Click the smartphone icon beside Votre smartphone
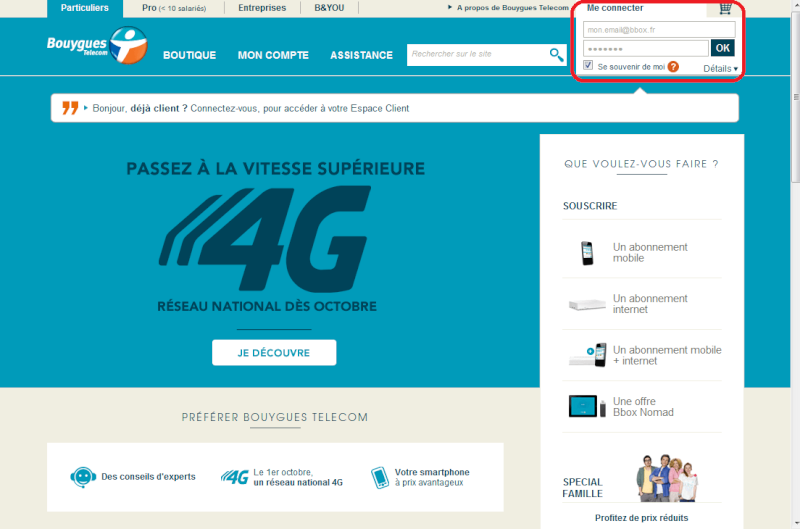 380,477
